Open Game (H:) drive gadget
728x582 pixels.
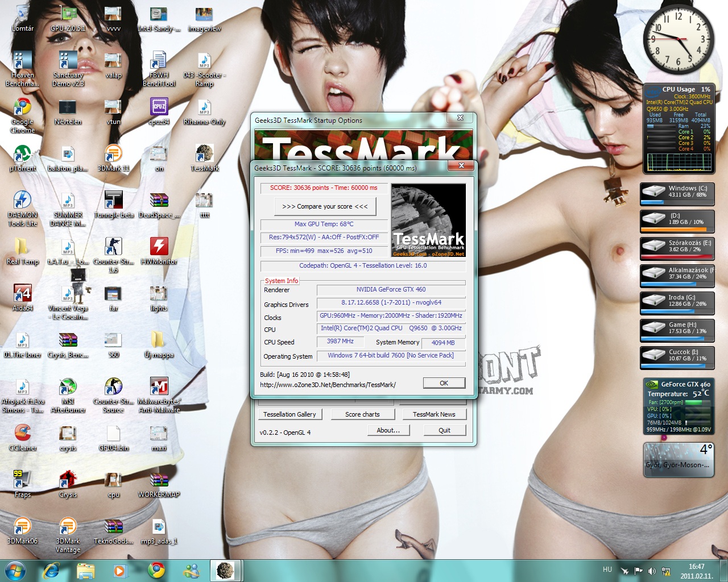pos(677,331)
